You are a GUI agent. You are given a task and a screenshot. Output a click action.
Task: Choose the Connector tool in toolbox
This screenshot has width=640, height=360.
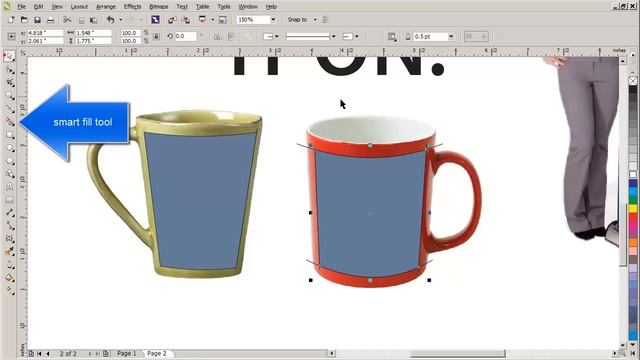click(9, 226)
